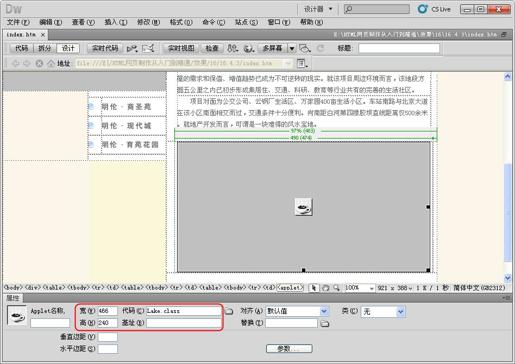
Task: Click the <body> tag in tag selector
Action: click(x=13, y=288)
